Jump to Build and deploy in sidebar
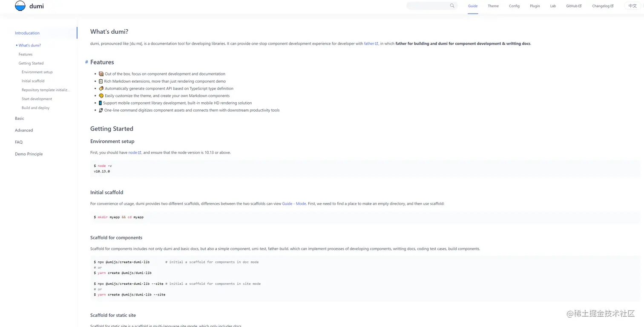This screenshot has width=644, height=327. (x=35, y=108)
